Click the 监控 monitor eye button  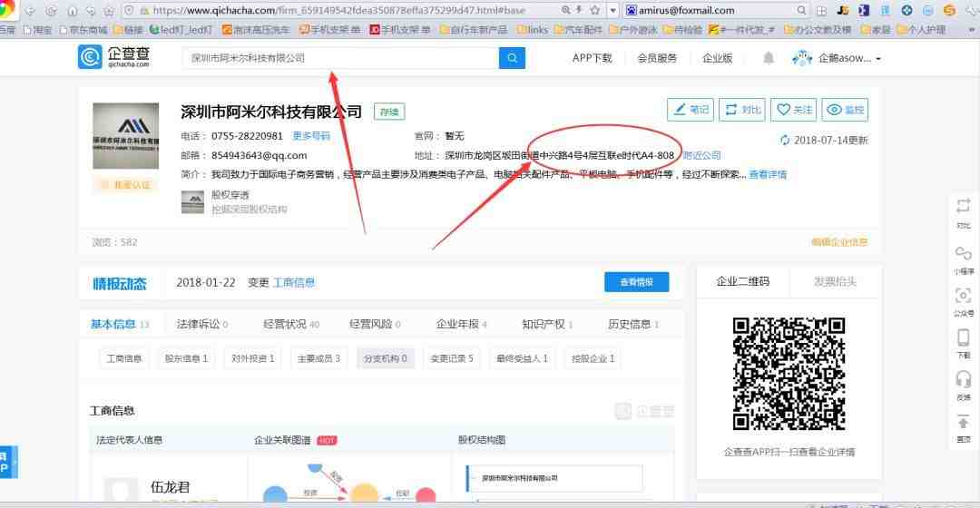pos(845,110)
